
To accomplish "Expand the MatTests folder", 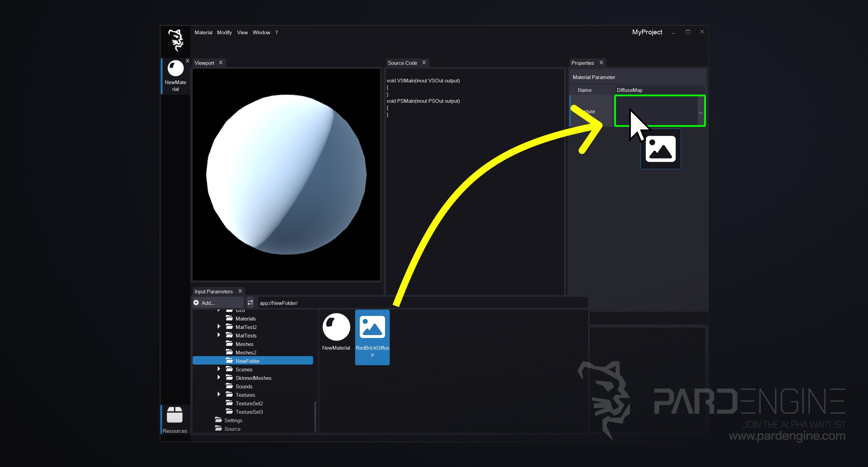I will pos(219,335).
